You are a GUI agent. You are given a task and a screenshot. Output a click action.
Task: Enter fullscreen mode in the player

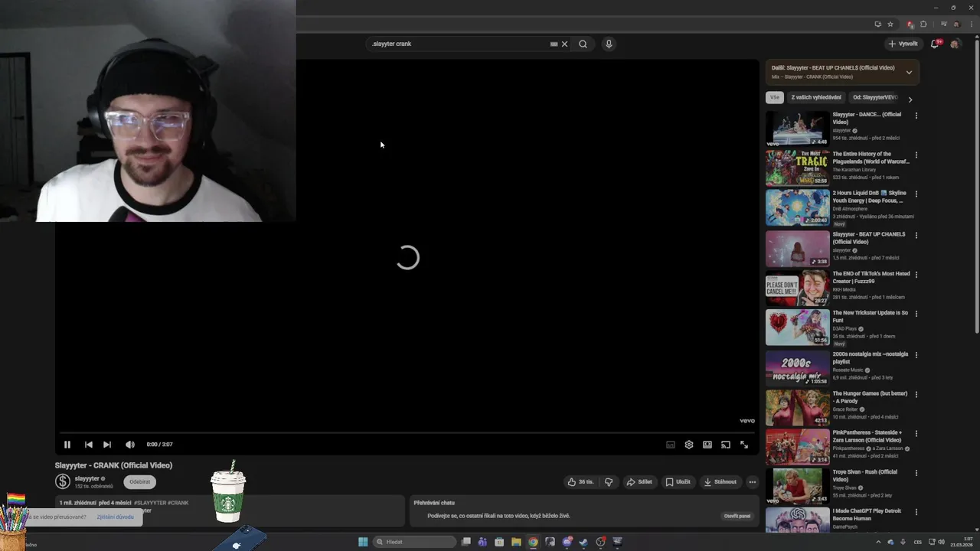(744, 445)
